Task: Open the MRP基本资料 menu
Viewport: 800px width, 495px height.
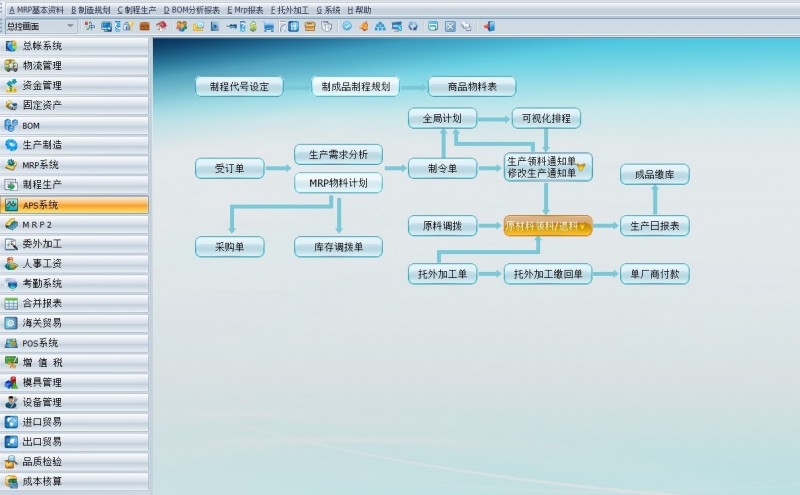Action: (35, 9)
